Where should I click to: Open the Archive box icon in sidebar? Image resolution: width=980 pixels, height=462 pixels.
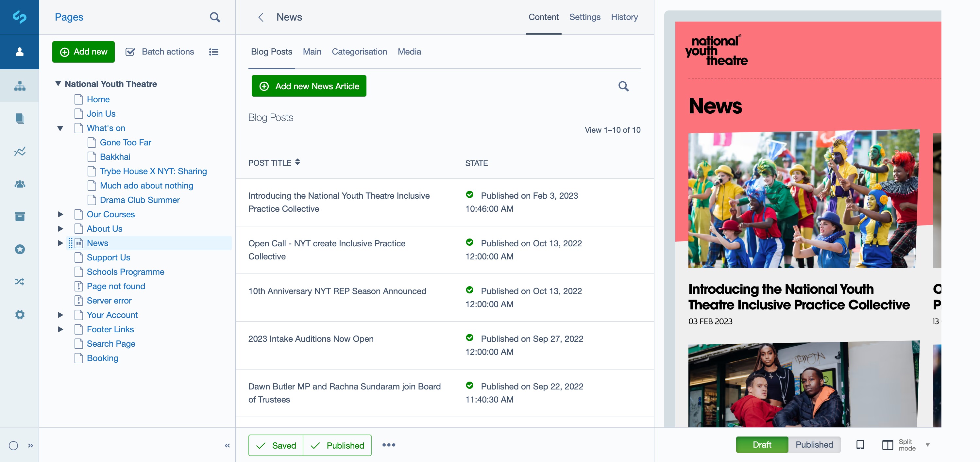20,216
